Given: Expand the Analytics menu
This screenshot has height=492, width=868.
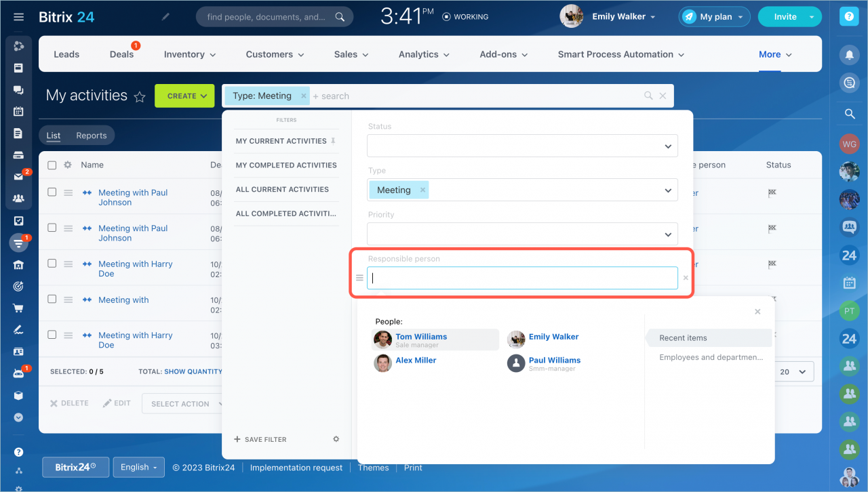Looking at the screenshot, I should click(x=424, y=54).
